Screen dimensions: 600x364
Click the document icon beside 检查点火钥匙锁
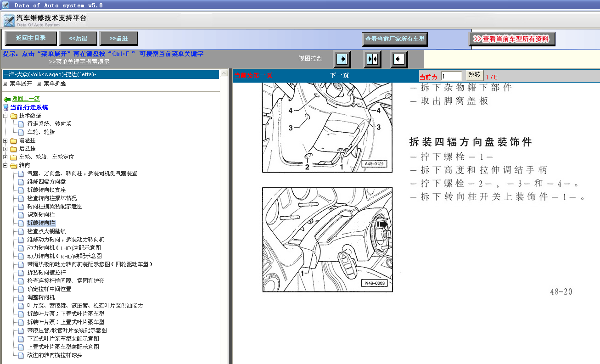pyautogui.click(x=21, y=231)
